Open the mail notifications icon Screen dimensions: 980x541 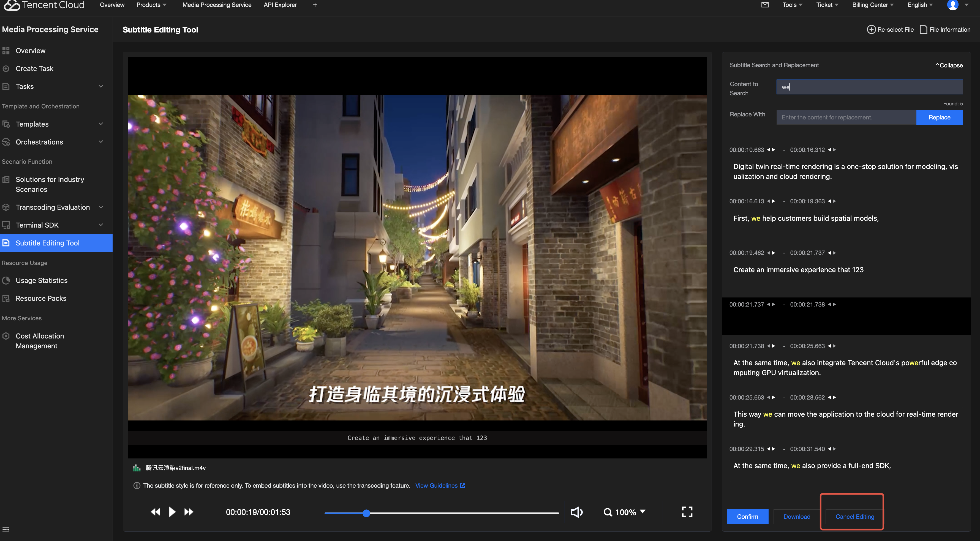765,5
